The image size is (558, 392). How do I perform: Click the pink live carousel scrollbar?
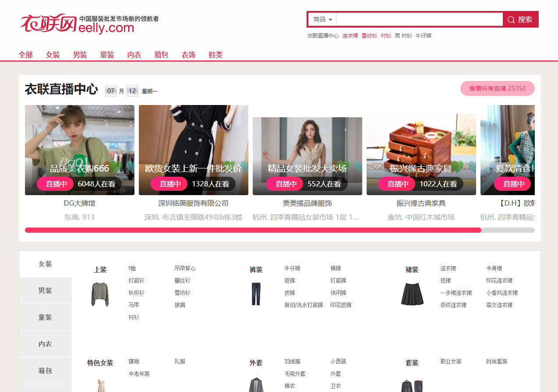[253, 230]
